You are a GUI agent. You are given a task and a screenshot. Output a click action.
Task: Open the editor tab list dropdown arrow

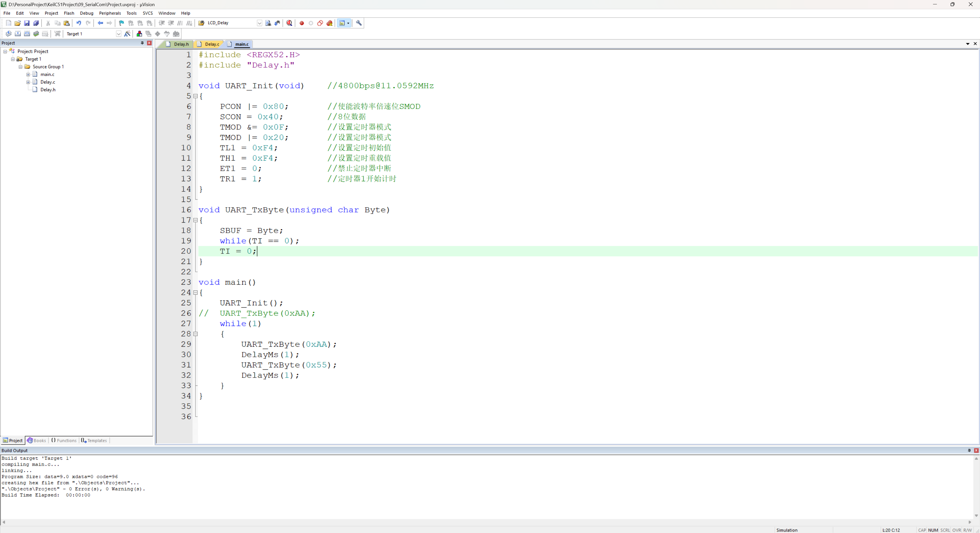click(x=967, y=44)
